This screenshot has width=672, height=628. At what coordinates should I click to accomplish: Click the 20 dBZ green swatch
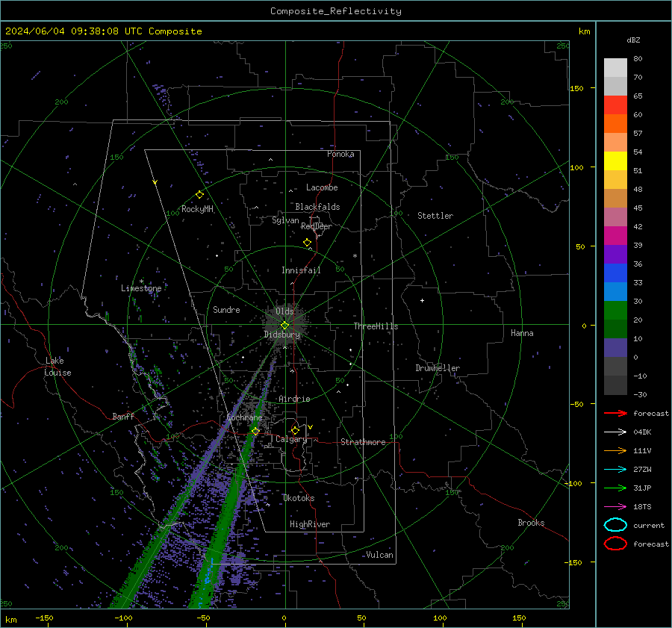pyautogui.click(x=615, y=310)
